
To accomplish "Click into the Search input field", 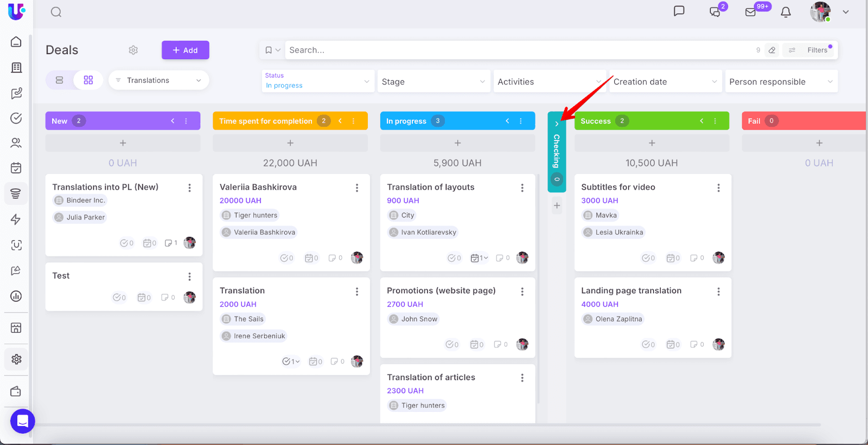I will point(515,50).
